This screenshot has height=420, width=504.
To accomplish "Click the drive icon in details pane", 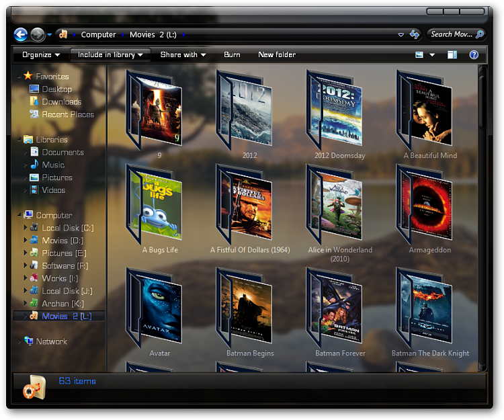I will point(34,387).
